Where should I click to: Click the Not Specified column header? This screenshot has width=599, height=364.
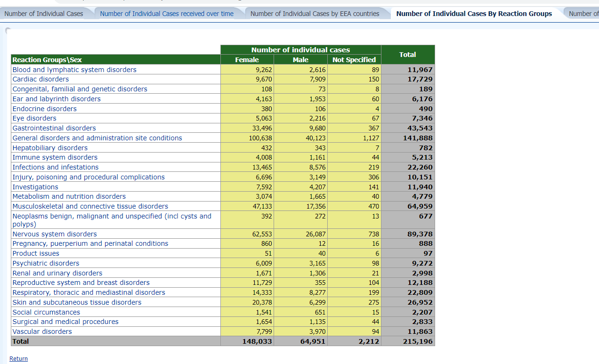pos(354,60)
